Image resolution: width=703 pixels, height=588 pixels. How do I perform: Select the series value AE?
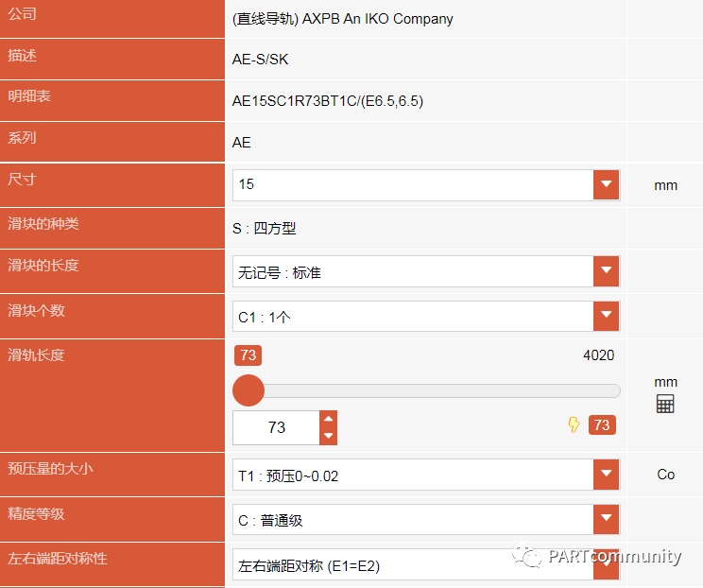tap(241, 143)
